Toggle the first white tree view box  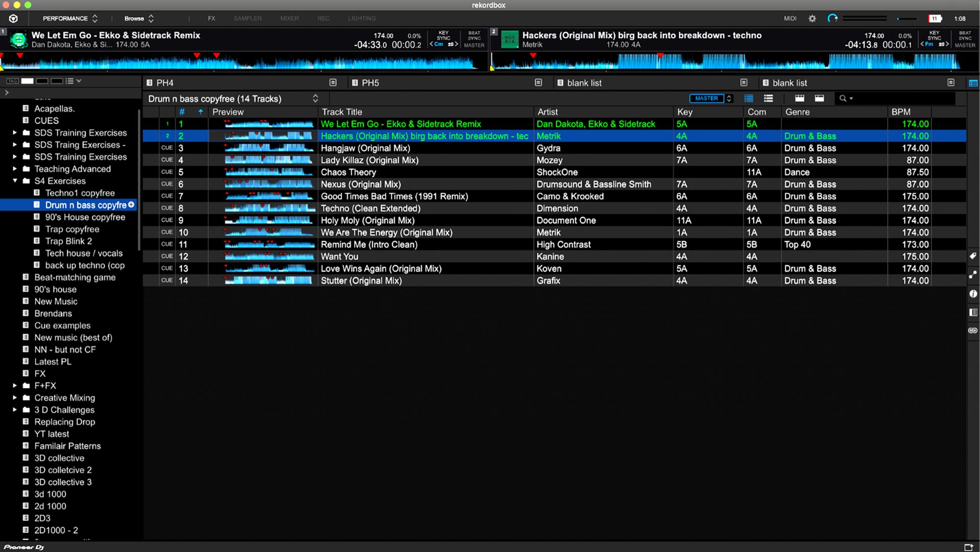27,81
